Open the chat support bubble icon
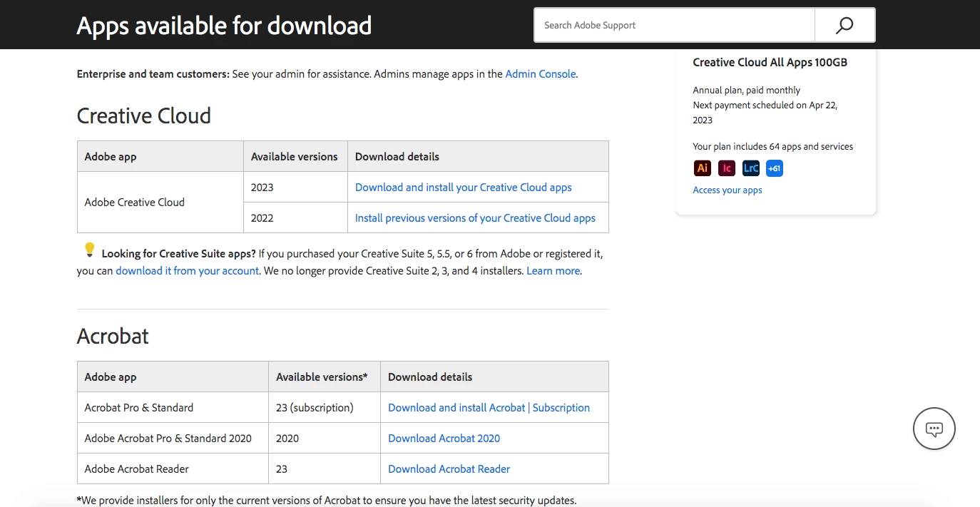980x507 pixels. tap(934, 429)
